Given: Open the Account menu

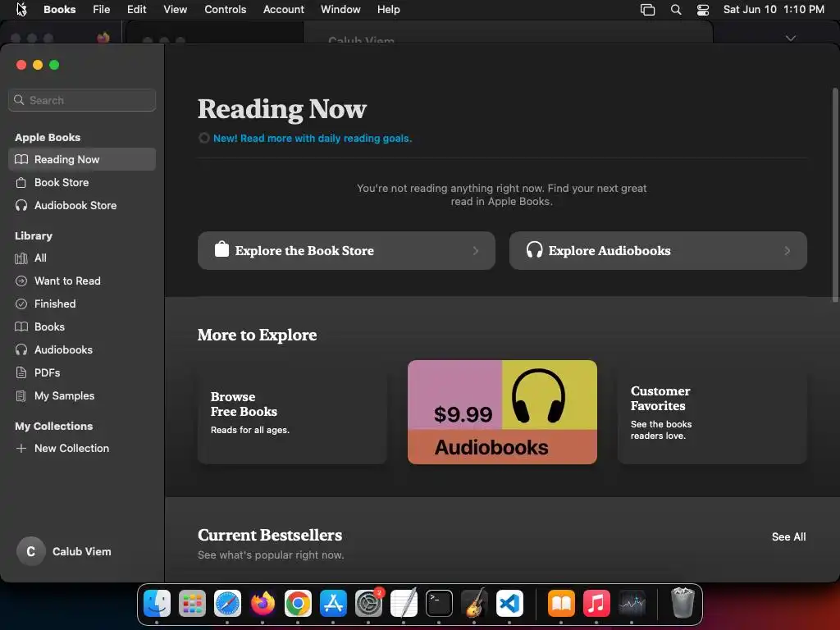Looking at the screenshot, I should 283,10.
